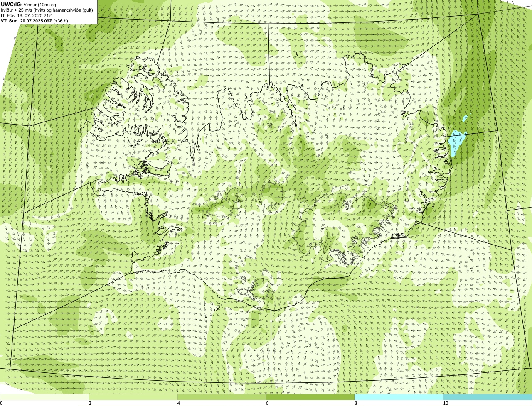Image resolution: width=532 pixels, height=406 pixels.
Task: Click the 'UWC/IG: Vindur (10m) og' title line
Action: coord(29,4)
